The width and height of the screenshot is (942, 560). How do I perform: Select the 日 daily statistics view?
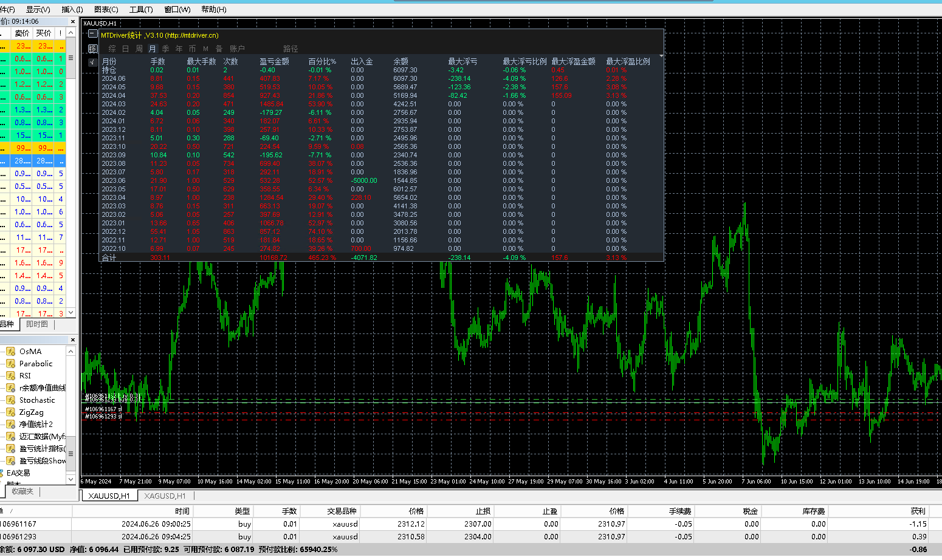[x=125, y=49]
